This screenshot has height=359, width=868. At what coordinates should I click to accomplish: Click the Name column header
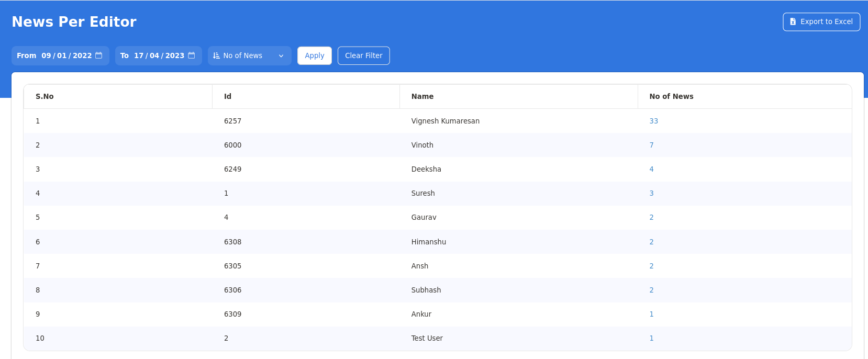tap(422, 96)
